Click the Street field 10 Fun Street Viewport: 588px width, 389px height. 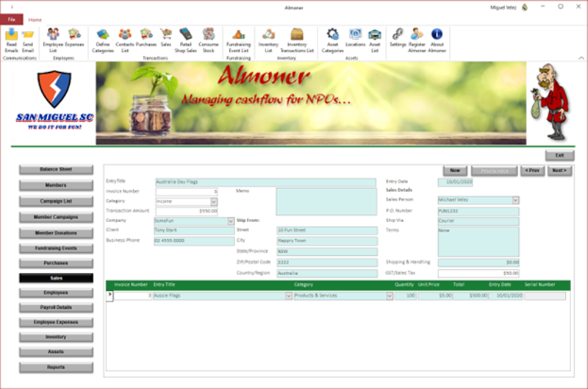[x=327, y=230]
